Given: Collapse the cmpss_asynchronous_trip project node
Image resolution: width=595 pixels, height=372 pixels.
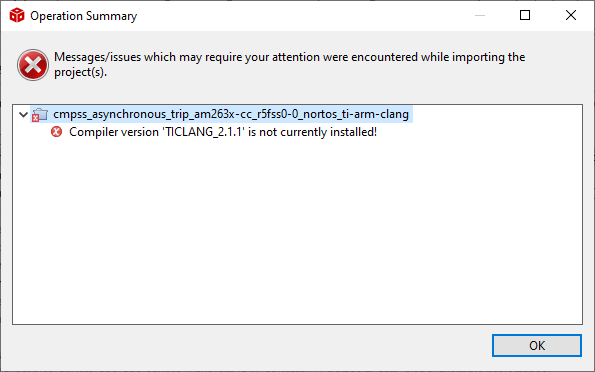Looking at the screenshot, I should pyautogui.click(x=24, y=114).
